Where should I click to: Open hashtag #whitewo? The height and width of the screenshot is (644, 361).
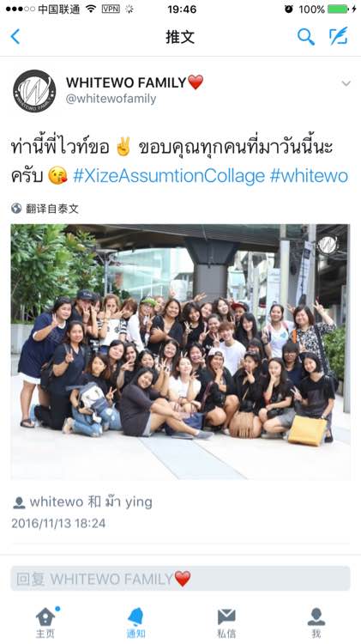point(309,176)
